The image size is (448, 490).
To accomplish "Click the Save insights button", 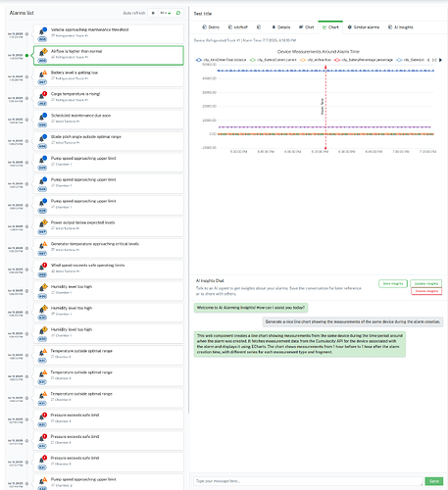I will coord(393,283).
